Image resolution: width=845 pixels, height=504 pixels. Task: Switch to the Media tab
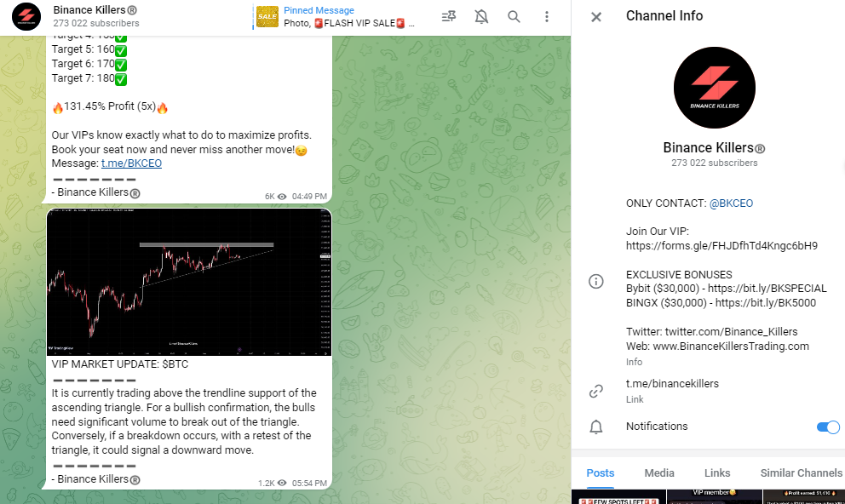click(x=658, y=473)
